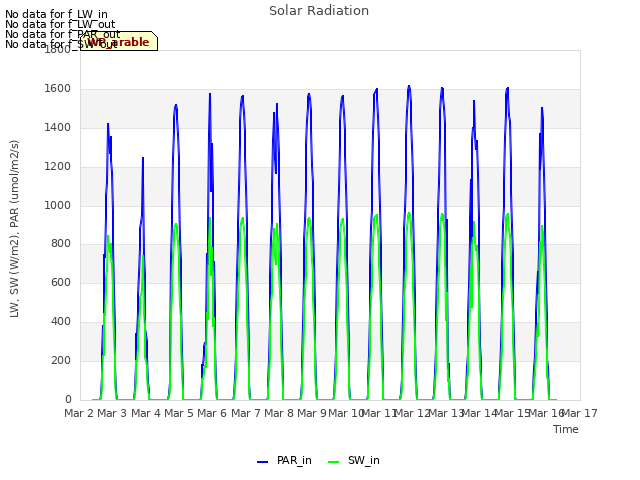
Task: Click the Solar Radiation chart title
Action: coord(319,11)
